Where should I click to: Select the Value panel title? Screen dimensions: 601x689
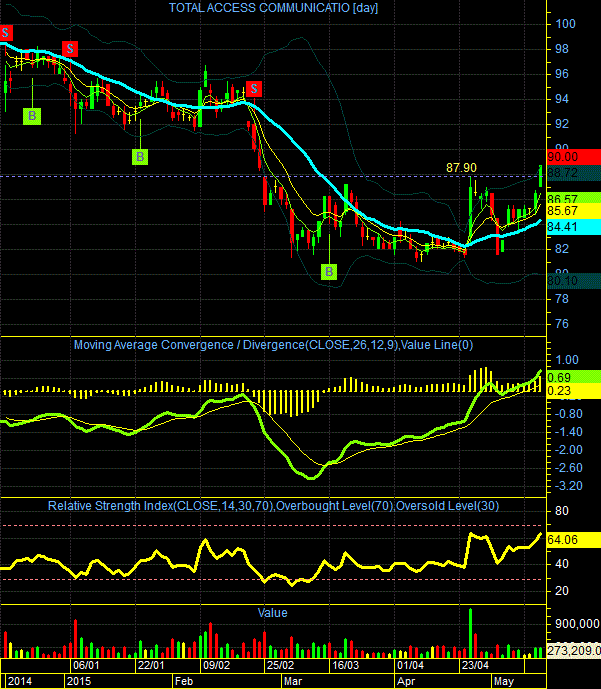(x=272, y=613)
